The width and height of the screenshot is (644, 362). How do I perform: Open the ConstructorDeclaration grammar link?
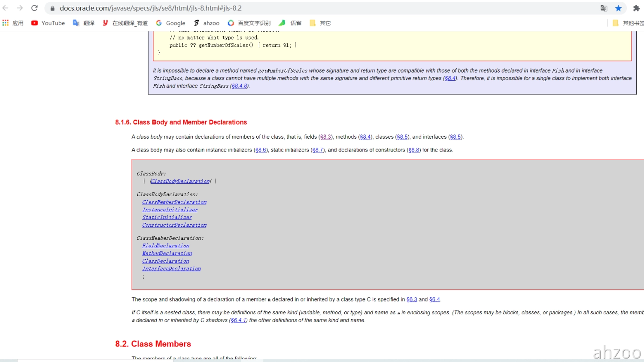[174, 225]
